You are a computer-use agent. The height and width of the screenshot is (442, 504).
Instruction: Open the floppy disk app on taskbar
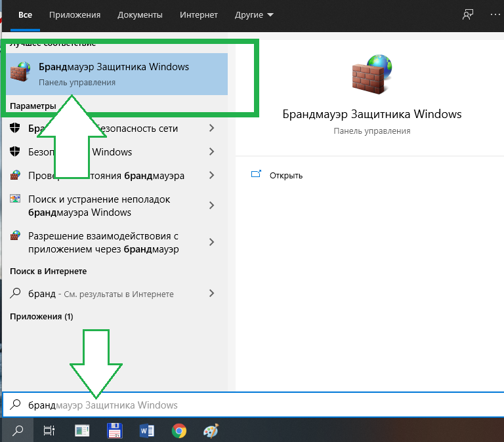pos(114,430)
